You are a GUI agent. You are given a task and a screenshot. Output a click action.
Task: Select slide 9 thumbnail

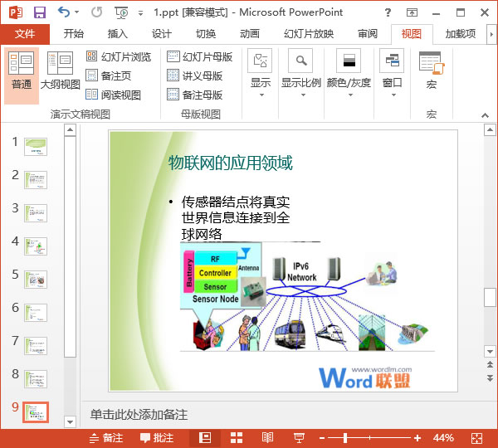point(36,412)
